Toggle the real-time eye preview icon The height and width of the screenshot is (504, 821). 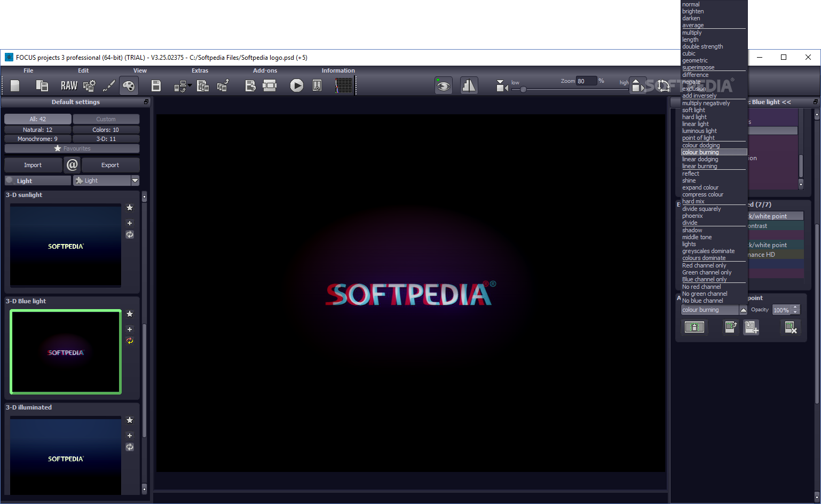pyautogui.click(x=443, y=85)
